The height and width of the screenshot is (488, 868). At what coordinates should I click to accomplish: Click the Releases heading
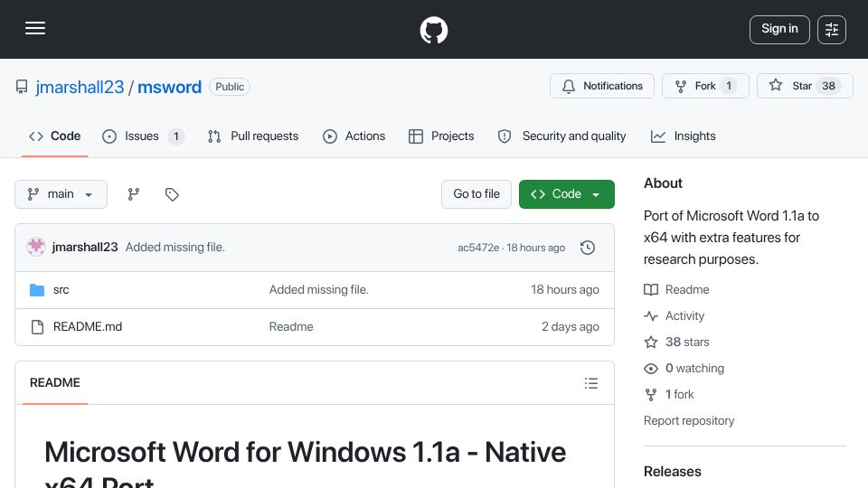click(x=673, y=472)
